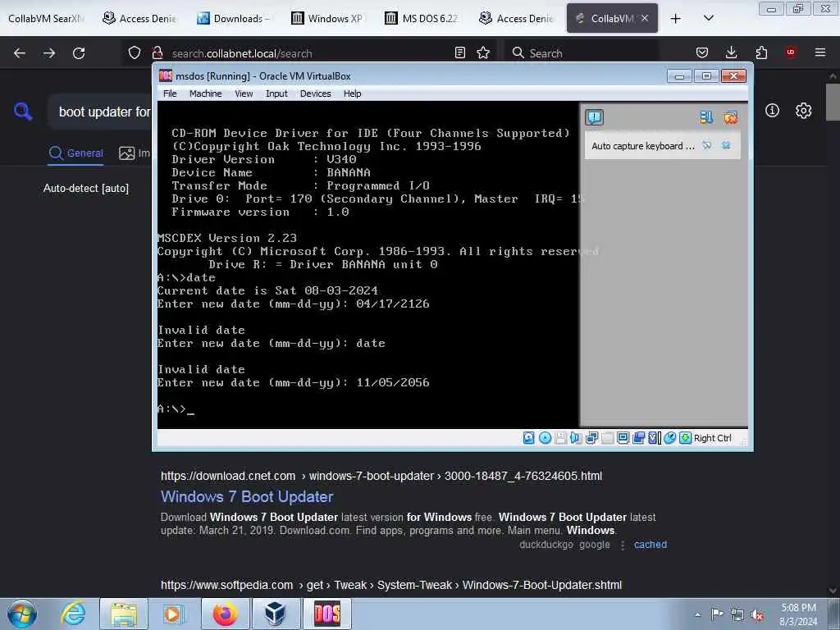Open the Firefox downloads panel
This screenshot has width=840, height=630.
click(x=731, y=52)
